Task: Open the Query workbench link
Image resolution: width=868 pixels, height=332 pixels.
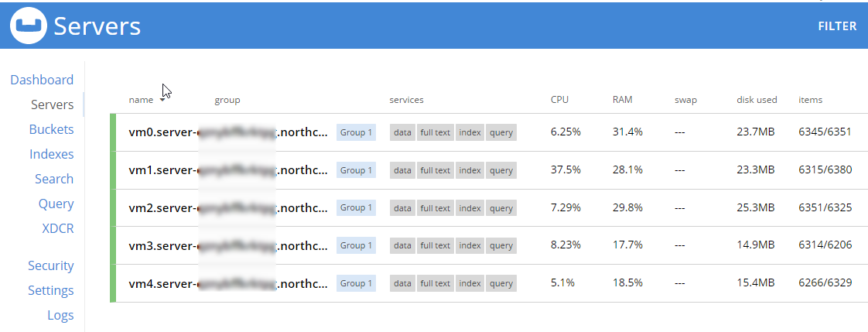Action: [x=56, y=204]
